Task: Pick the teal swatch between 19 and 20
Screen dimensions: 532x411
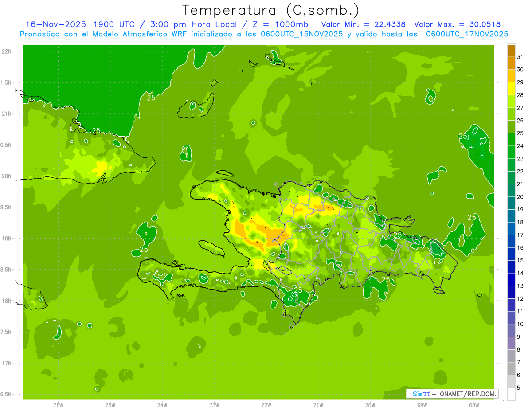Action: click(511, 203)
